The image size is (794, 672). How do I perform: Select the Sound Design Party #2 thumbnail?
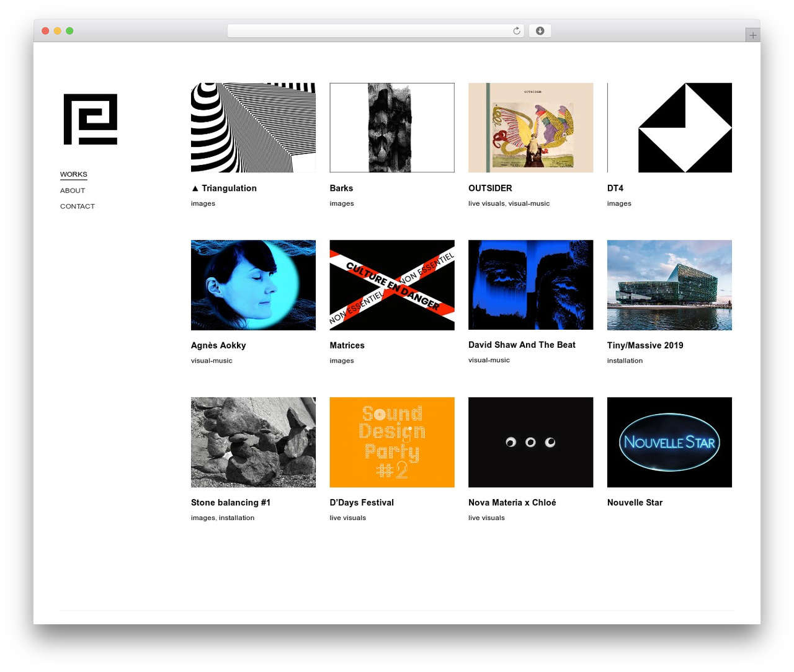coord(392,442)
